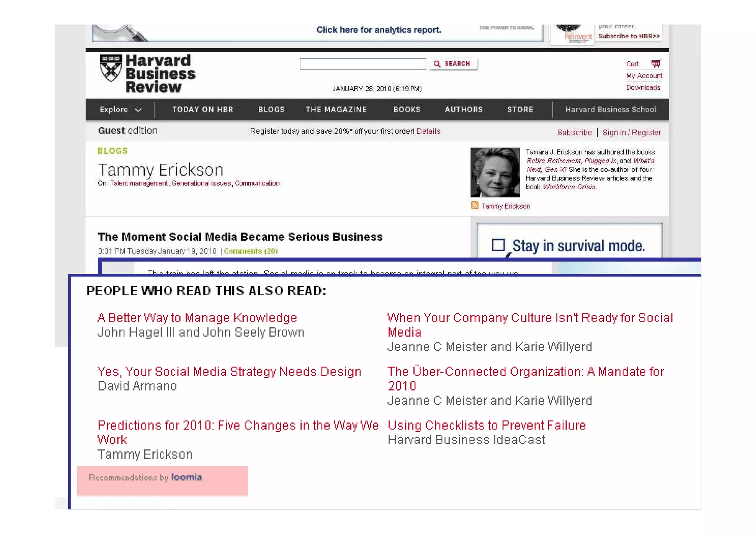The width and height of the screenshot is (756, 534).
Task: Click the Harvard Business Review shield logo
Action: [x=110, y=68]
